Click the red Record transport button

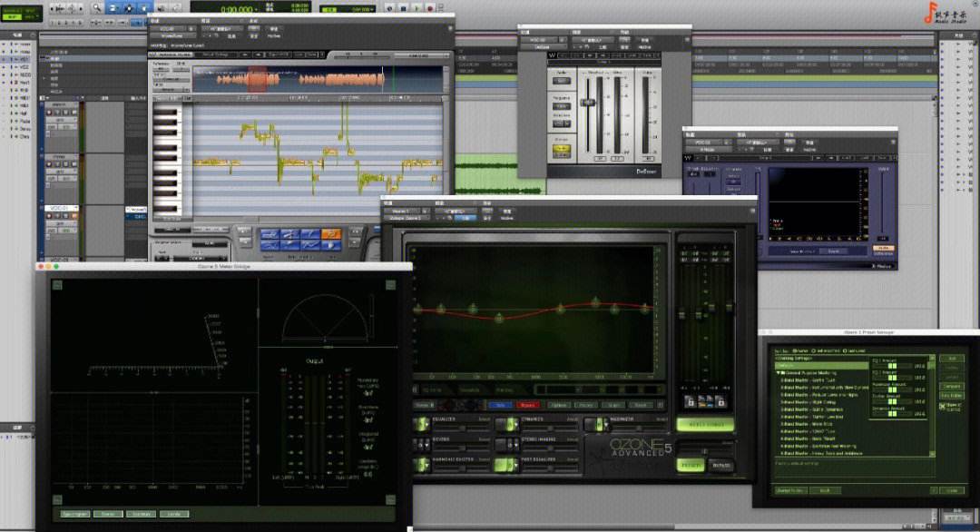[430, 9]
